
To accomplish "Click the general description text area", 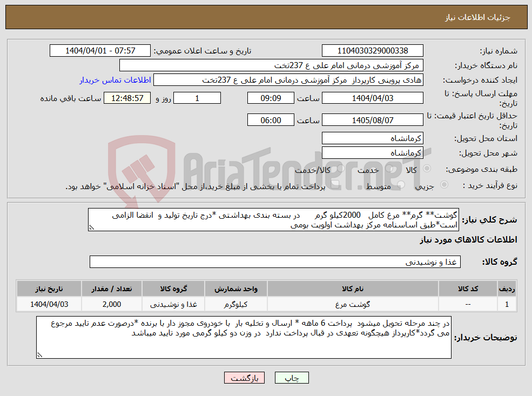I will 273,220.
